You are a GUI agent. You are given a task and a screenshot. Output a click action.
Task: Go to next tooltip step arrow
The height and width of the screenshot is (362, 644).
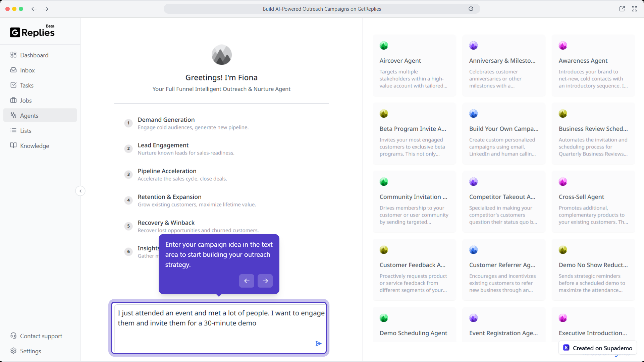click(x=265, y=281)
